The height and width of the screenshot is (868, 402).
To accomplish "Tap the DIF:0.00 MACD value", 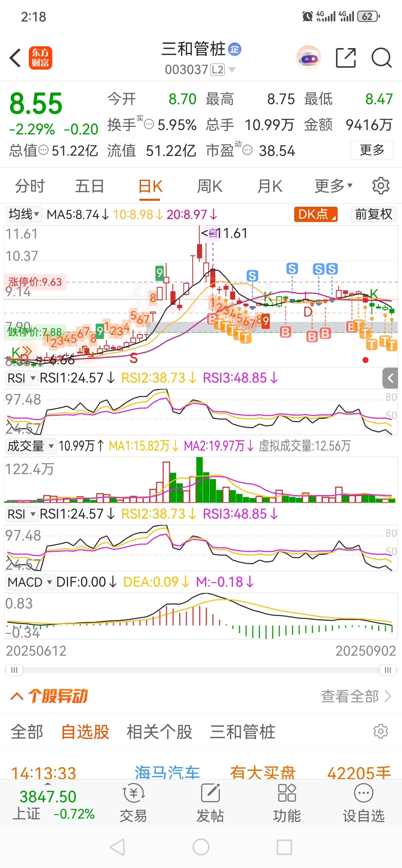I will click(86, 582).
